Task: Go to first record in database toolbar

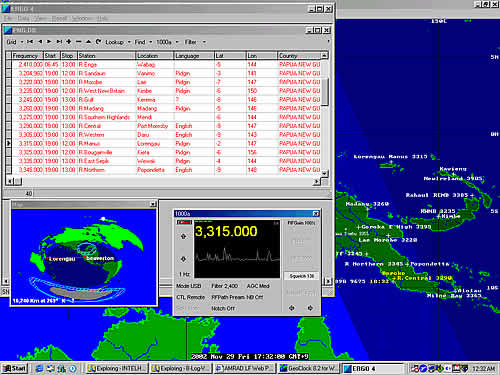Action: pyautogui.click(x=30, y=42)
